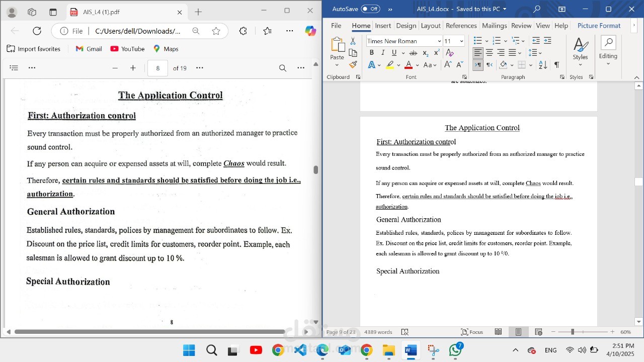Click the Sort A-Z icon
644x362 pixels.
(x=543, y=65)
